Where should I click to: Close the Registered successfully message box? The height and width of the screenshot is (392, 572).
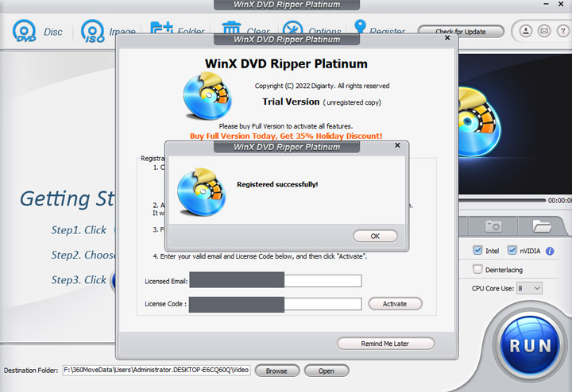[397, 145]
